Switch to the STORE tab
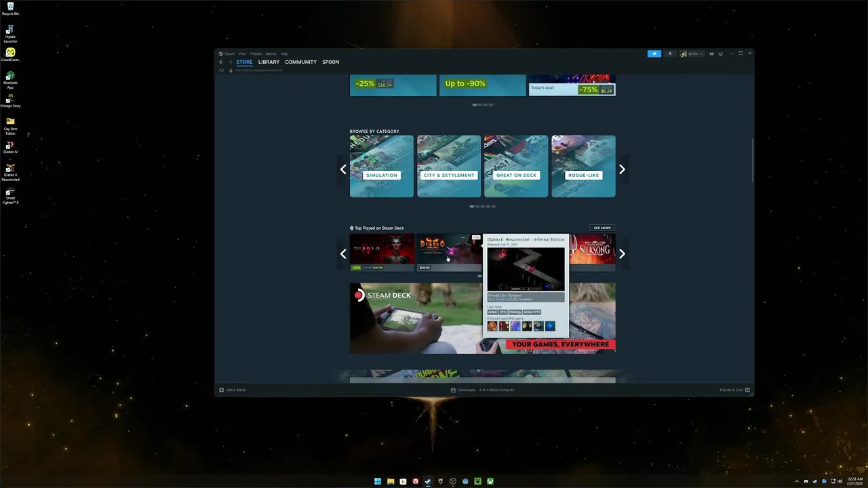The image size is (868, 488). point(244,62)
